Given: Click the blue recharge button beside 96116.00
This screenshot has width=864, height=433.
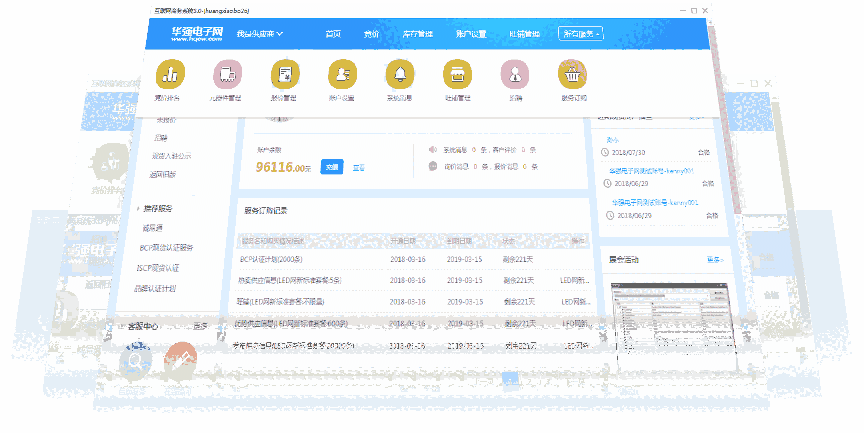Looking at the screenshot, I should 331,167.
